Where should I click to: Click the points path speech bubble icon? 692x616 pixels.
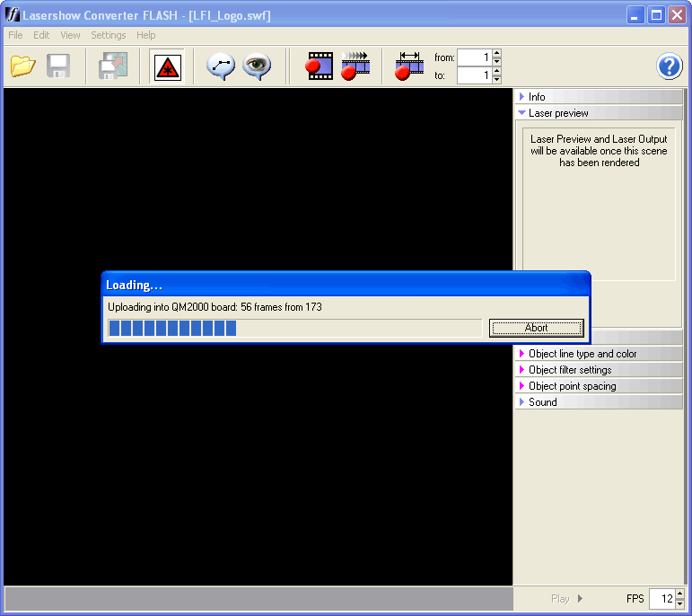pos(221,66)
